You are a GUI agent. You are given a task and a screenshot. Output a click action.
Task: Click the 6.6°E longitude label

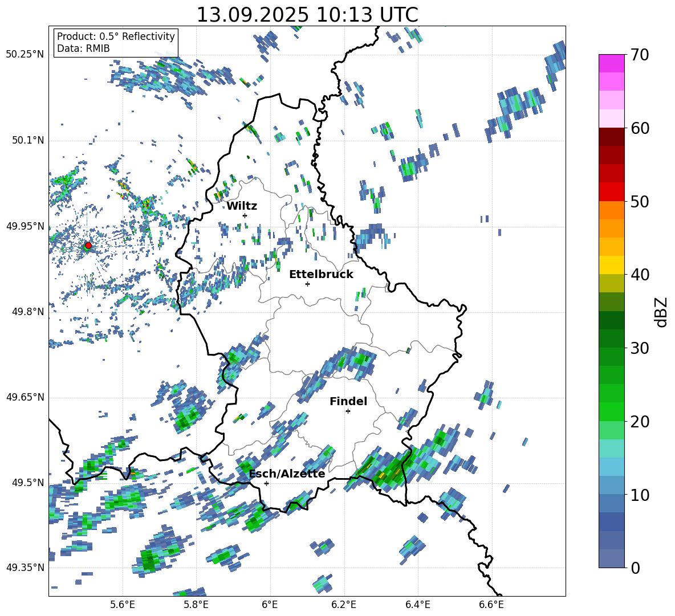pyautogui.click(x=491, y=605)
